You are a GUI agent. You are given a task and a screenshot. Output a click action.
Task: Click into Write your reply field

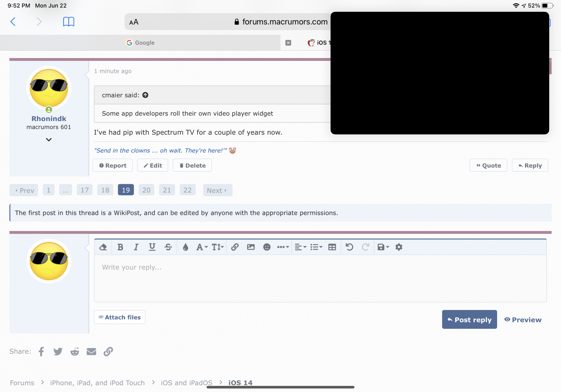click(x=320, y=278)
